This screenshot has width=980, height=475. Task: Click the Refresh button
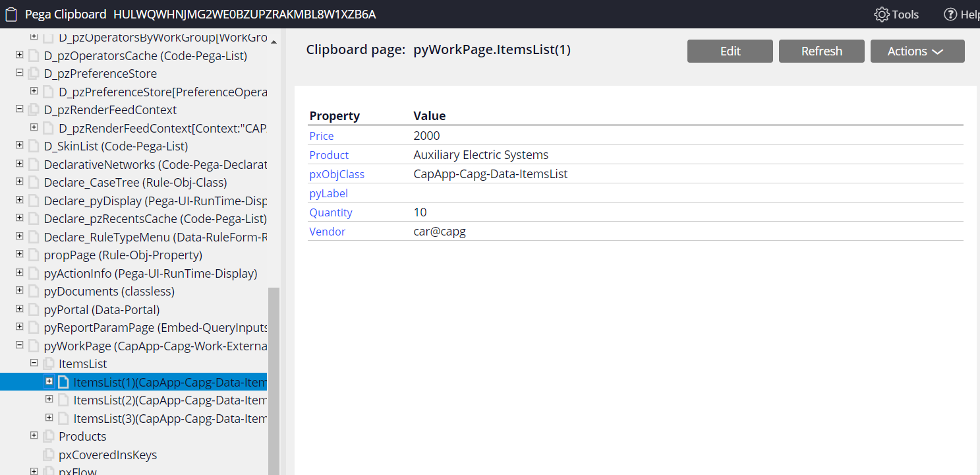821,51
